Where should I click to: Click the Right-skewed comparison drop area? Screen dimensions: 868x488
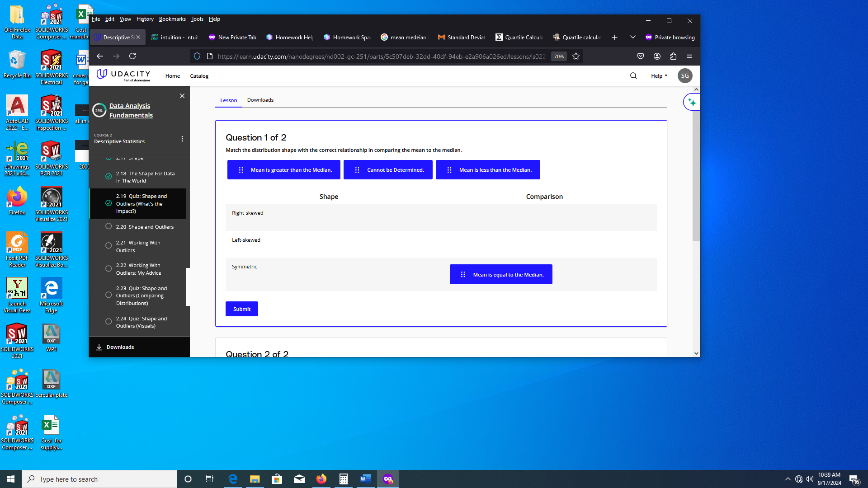(549, 217)
